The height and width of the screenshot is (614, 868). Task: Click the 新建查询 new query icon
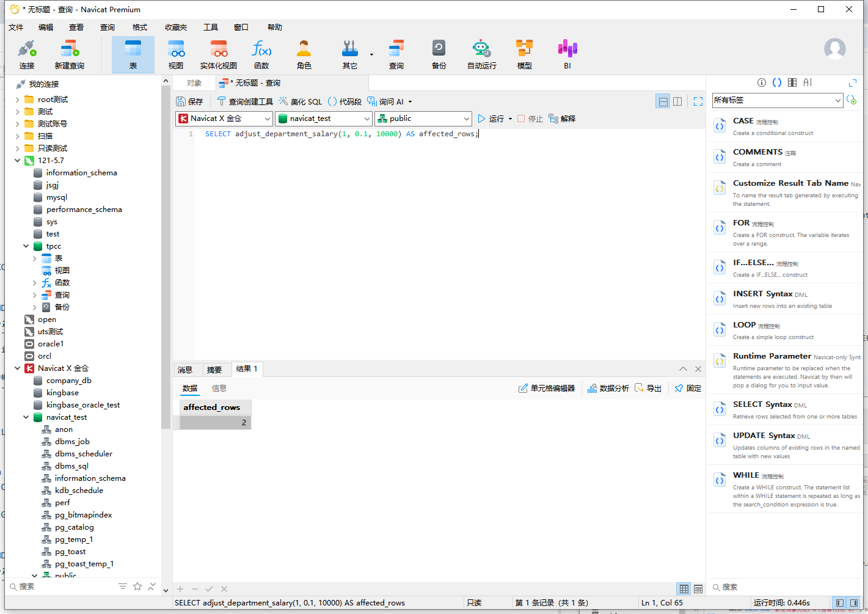coord(69,55)
